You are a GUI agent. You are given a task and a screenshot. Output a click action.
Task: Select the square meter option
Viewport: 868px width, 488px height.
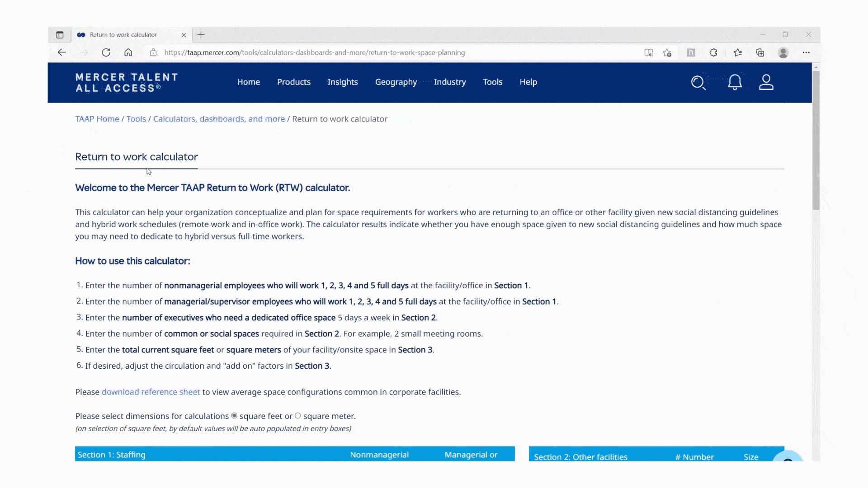(x=298, y=416)
